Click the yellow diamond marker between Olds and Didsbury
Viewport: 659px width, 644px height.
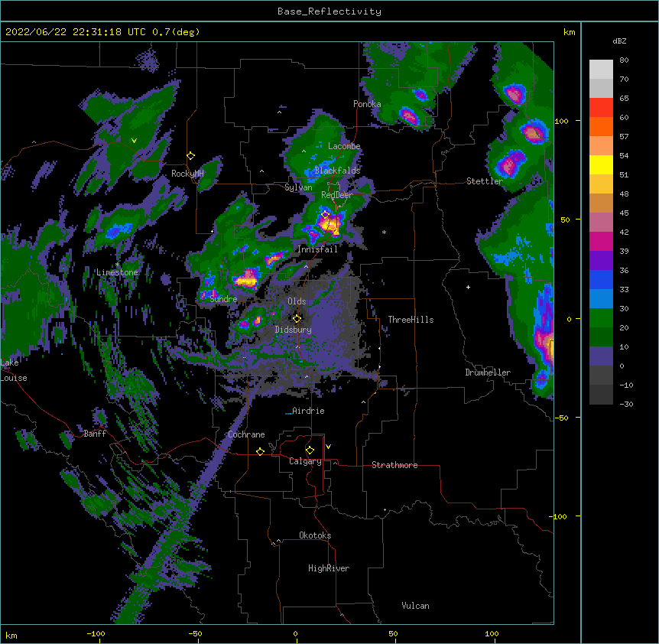(297, 319)
